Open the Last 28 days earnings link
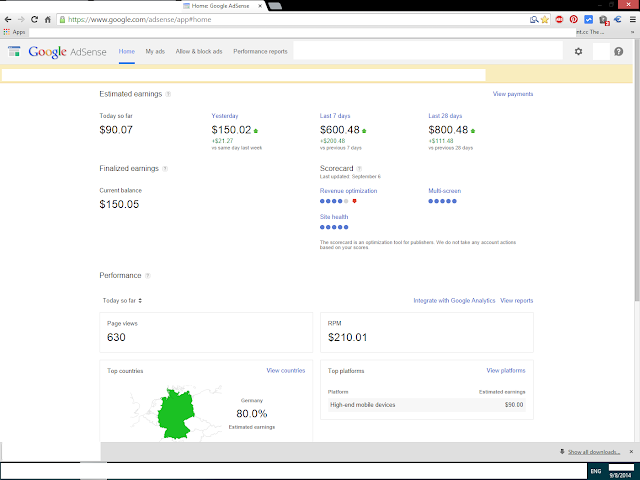The width and height of the screenshot is (640, 480). [445, 116]
